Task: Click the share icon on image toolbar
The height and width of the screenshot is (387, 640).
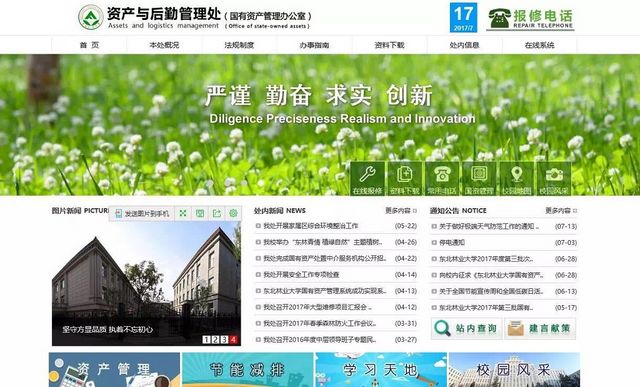Action: [216, 213]
